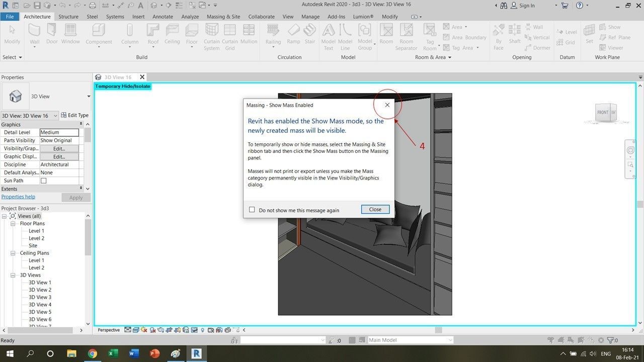The height and width of the screenshot is (362, 644).
Task: Choose the Room tool
Action: 386,34
